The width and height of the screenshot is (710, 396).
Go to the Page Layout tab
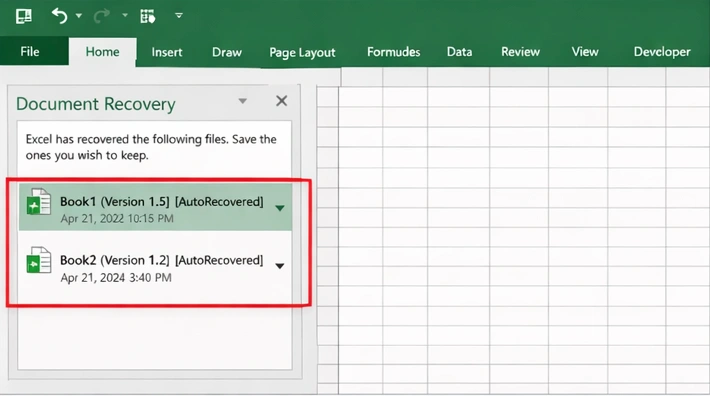click(302, 53)
